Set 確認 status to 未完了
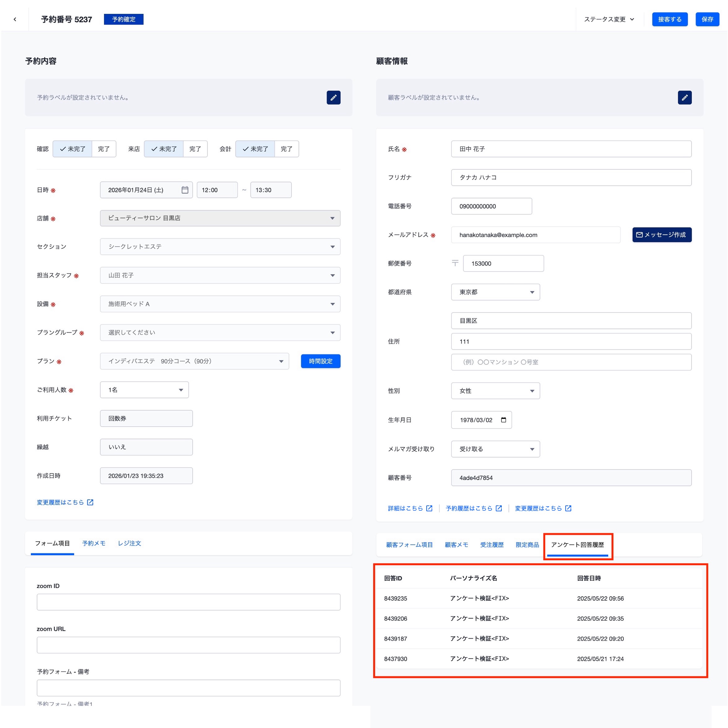The image size is (728, 728). pos(72,149)
